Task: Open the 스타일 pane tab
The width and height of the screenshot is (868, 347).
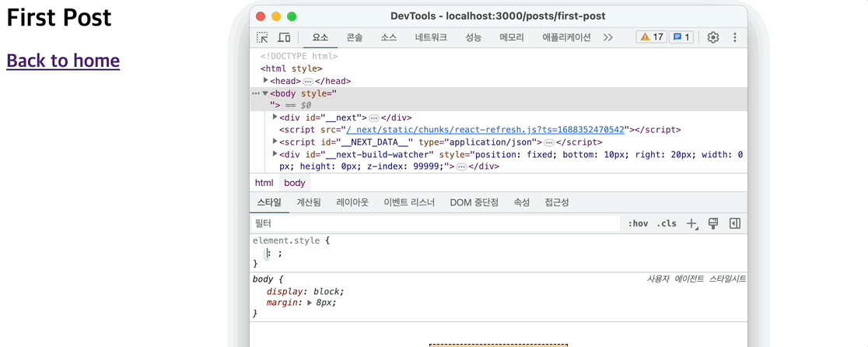Action: [270, 202]
